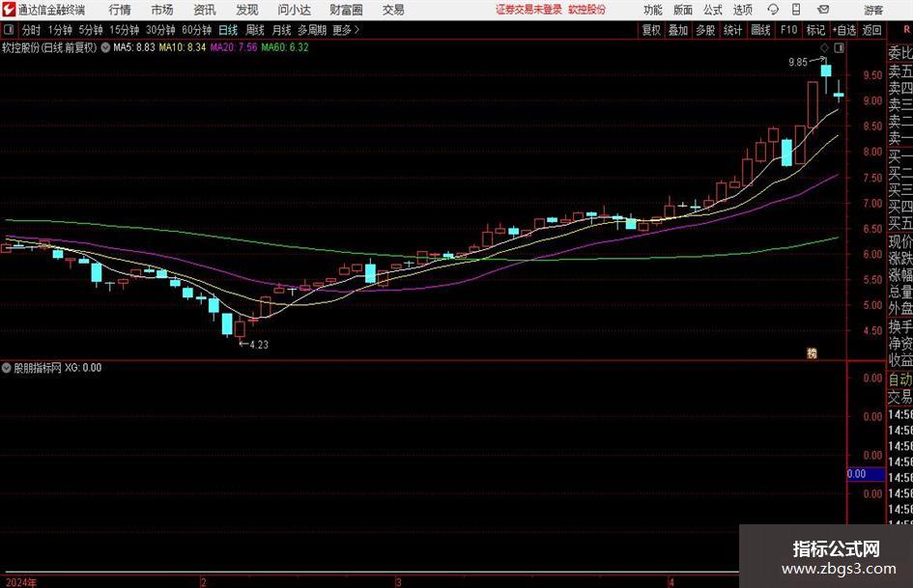
Task: Open the 问小达 menu
Action: 294,10
